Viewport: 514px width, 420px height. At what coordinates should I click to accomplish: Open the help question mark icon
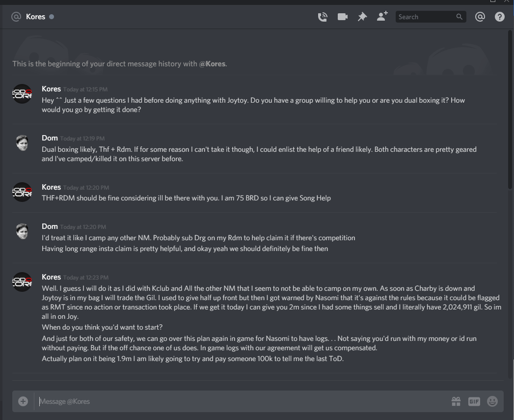(x=500, y=17)
